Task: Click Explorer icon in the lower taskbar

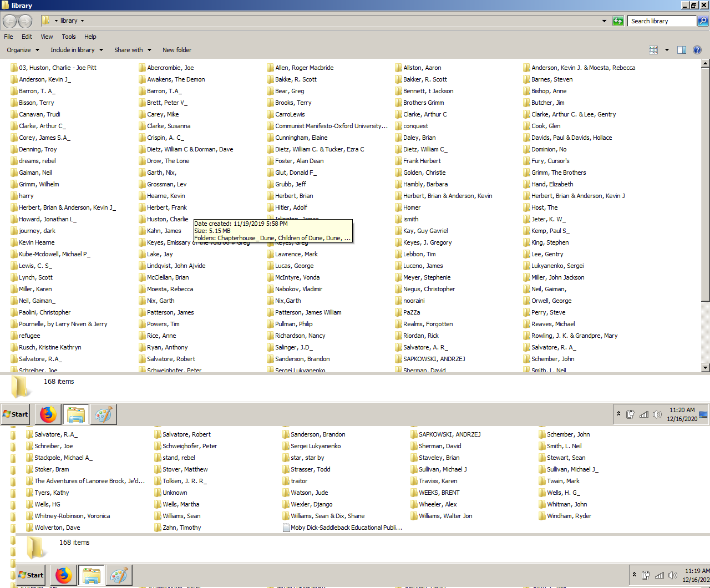Action: pyautogui.click(x=92, y=575)
